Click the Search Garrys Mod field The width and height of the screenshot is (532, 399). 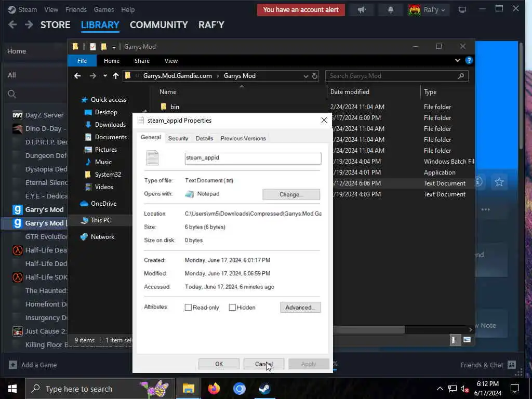[396, 76]
